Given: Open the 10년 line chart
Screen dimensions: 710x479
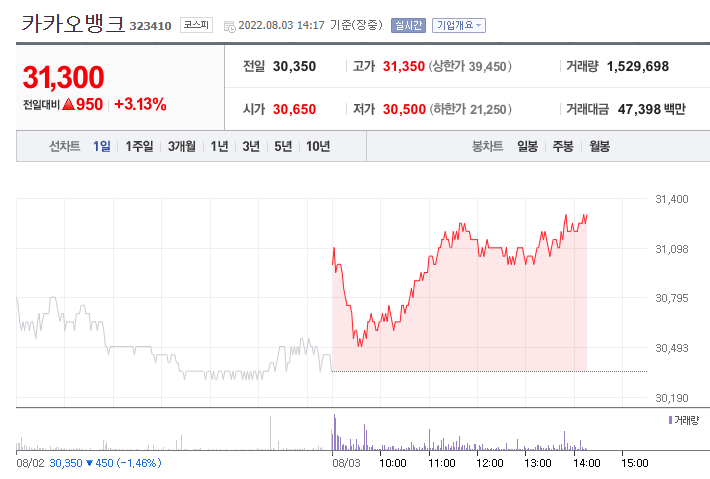Looking at the screenshot, I should (x=318, y=146).
